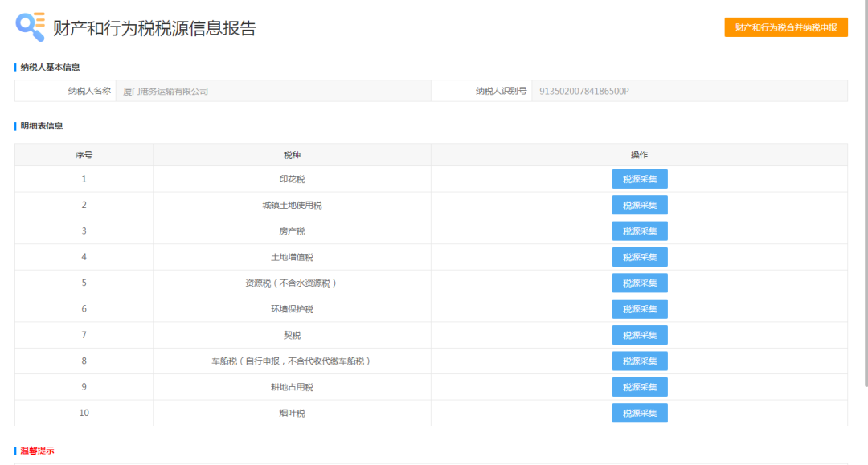Click the 纳税人基本信息 section heading
Image resolution: width=868 pixels, height=465 pixels.
click(x=50, y=67)
